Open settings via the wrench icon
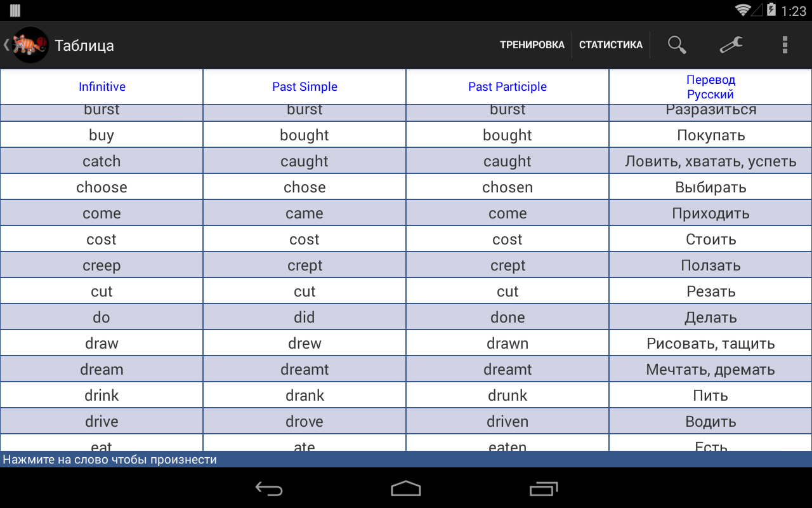This screenshot has width=812, height=508. point(731,45)
